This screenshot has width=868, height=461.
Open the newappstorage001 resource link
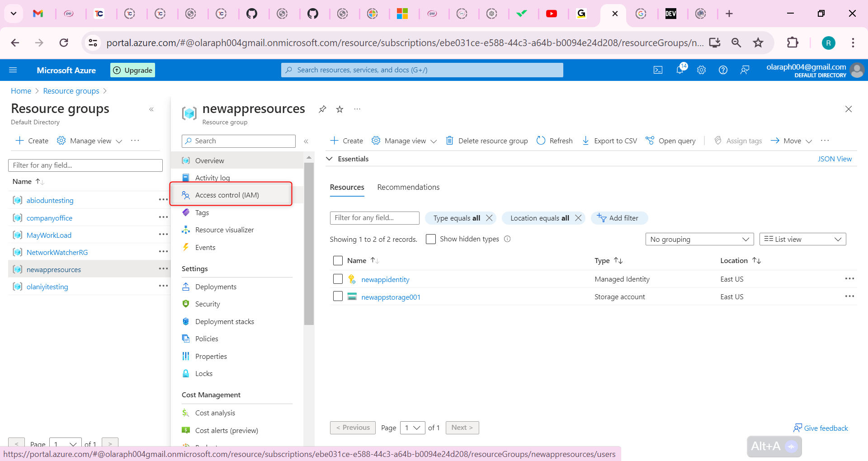(391, 297)
